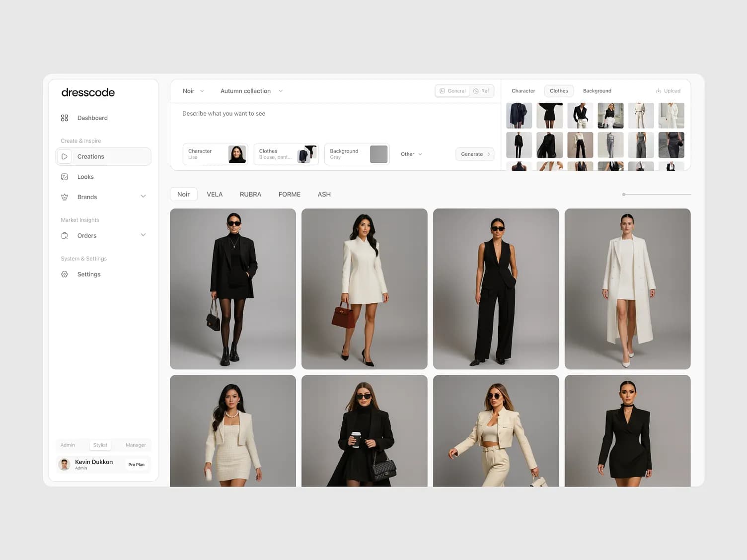
Task: Click the Creations play icon
Action: 65,156
